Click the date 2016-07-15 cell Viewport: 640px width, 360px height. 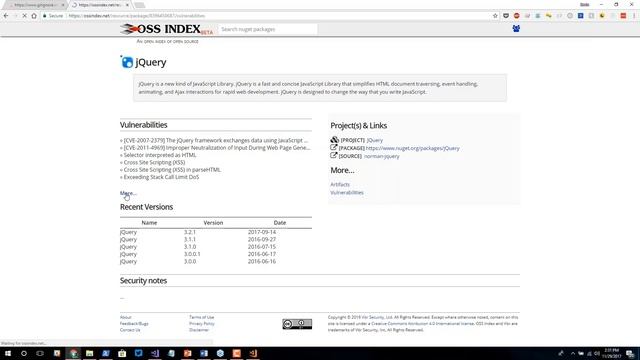point(262,247)
